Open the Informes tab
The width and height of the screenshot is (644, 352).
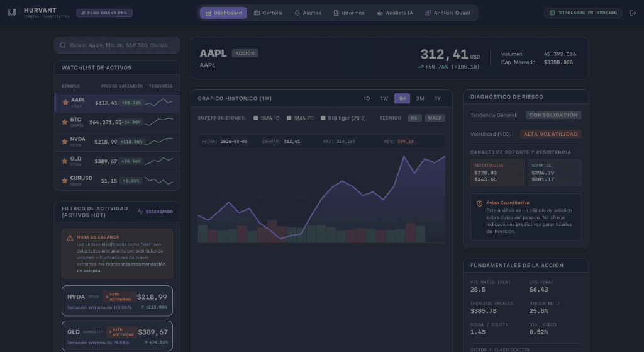[349, 13]
